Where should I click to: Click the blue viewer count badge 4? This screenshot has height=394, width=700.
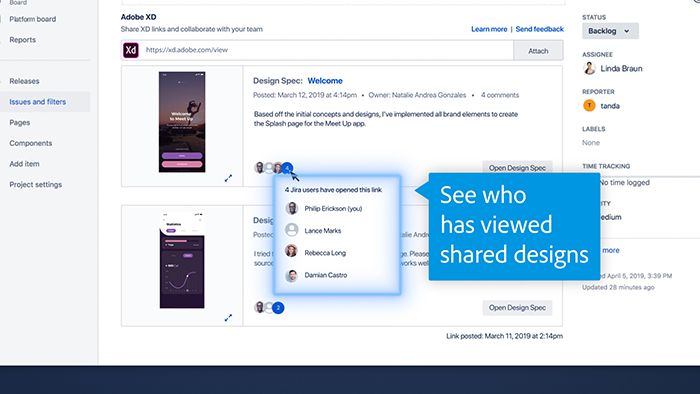tap(288, 168)
